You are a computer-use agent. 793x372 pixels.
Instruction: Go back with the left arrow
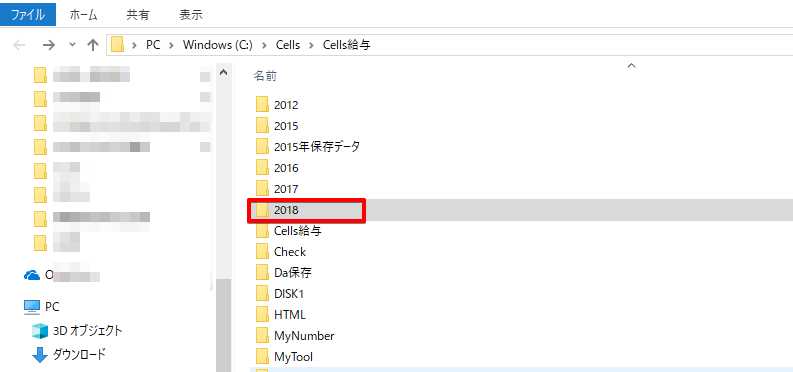click(19, 45)
